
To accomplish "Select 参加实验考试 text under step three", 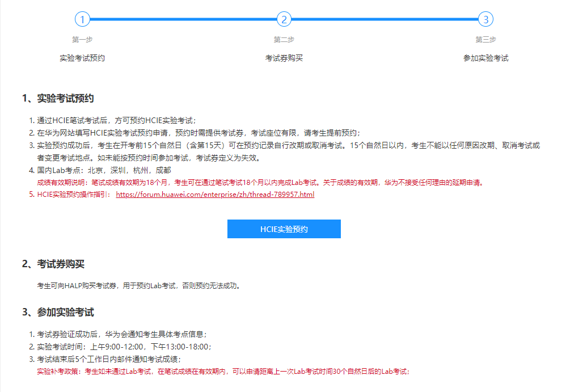I will [486, 58].
